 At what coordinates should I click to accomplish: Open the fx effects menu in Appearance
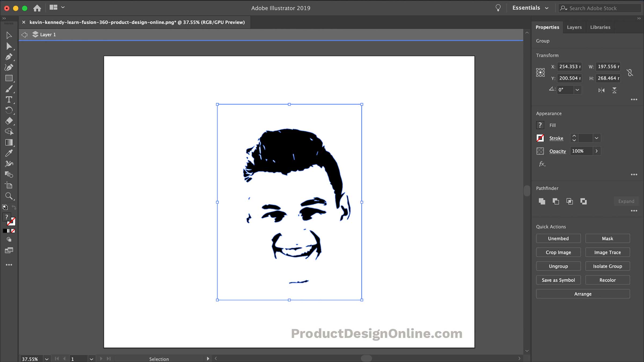click(542, 164)
